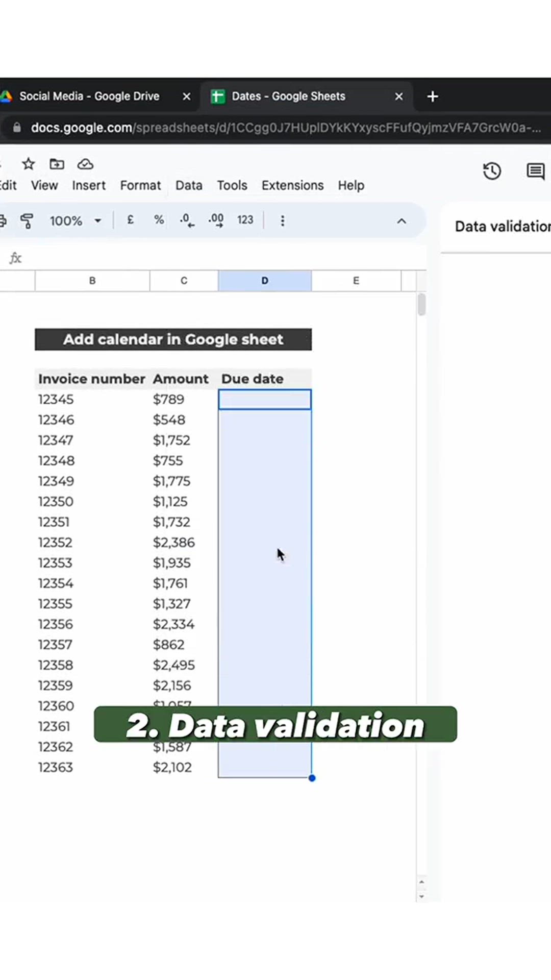Open the 100% zoom dropdown

[75, 220]
